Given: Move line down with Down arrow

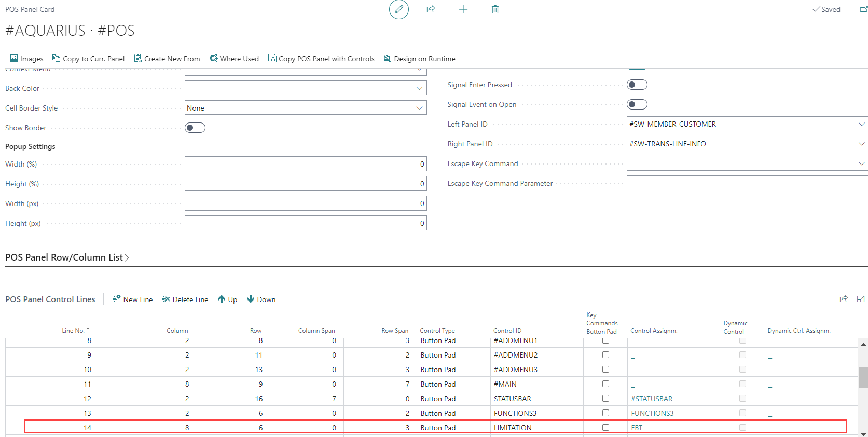Looking at the screenshot, I should tap(261, 299).
